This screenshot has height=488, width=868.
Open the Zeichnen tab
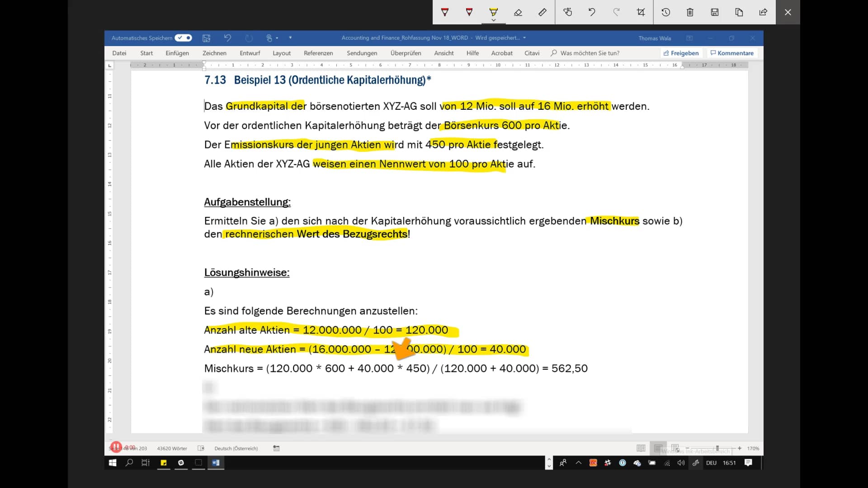(214, 53)
